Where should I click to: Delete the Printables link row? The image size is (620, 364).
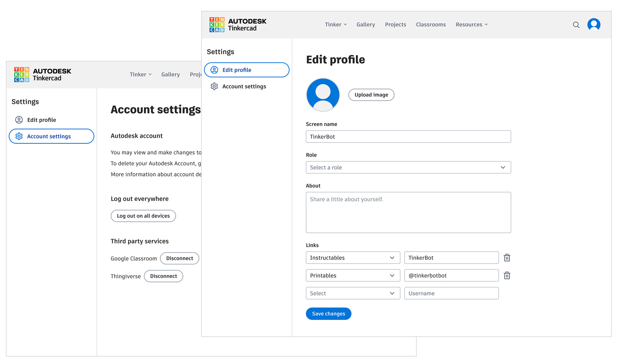[x=507, y=276]
